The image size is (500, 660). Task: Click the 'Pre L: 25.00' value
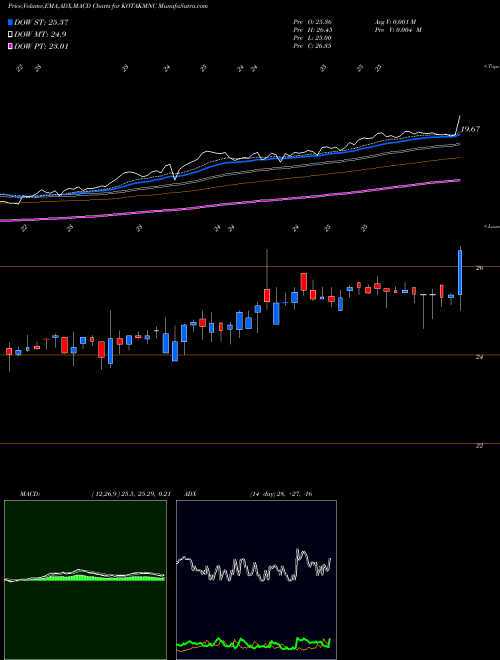(312, 38)
